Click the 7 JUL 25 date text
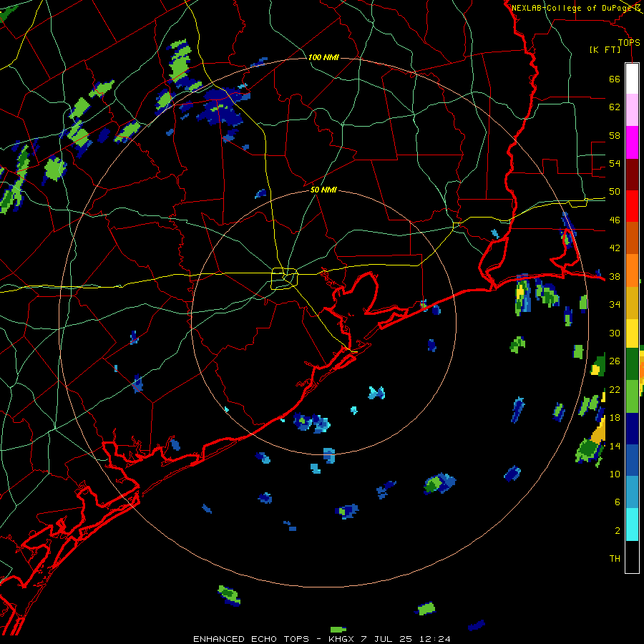The height and width of the screenshot is (644, 644). (386, 639)
